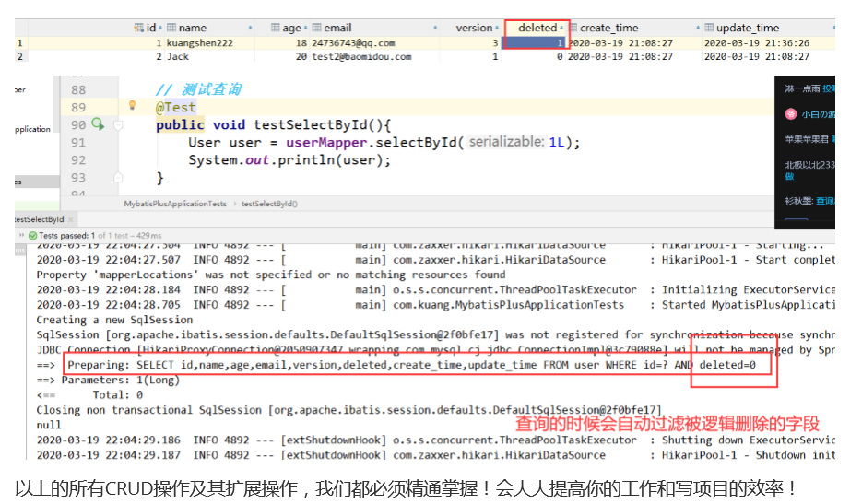
Task: Click the kuangshen222 name cell
Action: point(199,43)
